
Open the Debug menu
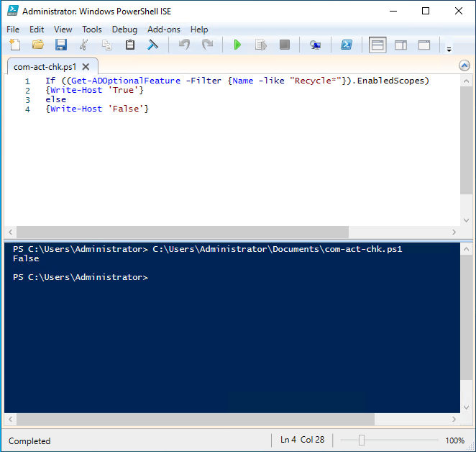(x=124, y=30)
